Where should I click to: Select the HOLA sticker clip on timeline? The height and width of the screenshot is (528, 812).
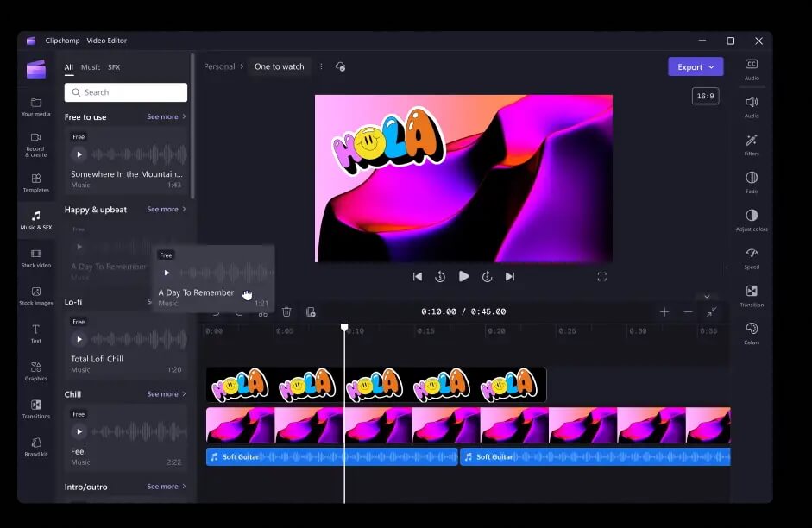376,385
